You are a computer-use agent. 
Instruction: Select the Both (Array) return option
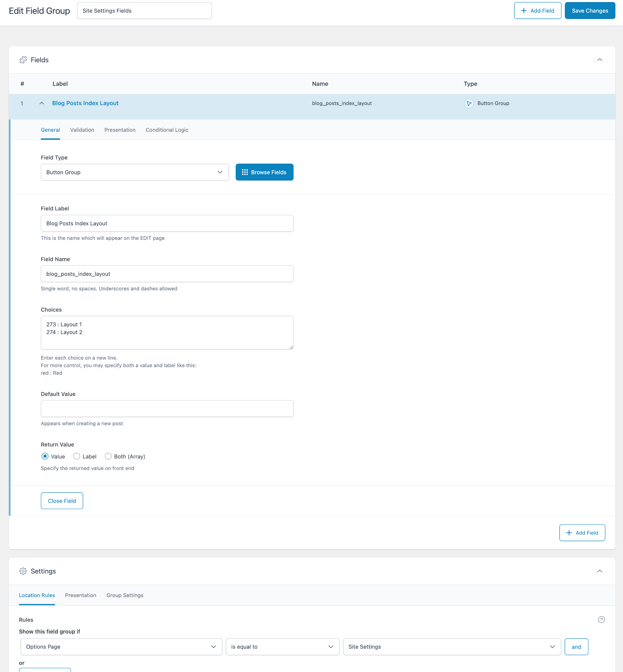point(108,456)
